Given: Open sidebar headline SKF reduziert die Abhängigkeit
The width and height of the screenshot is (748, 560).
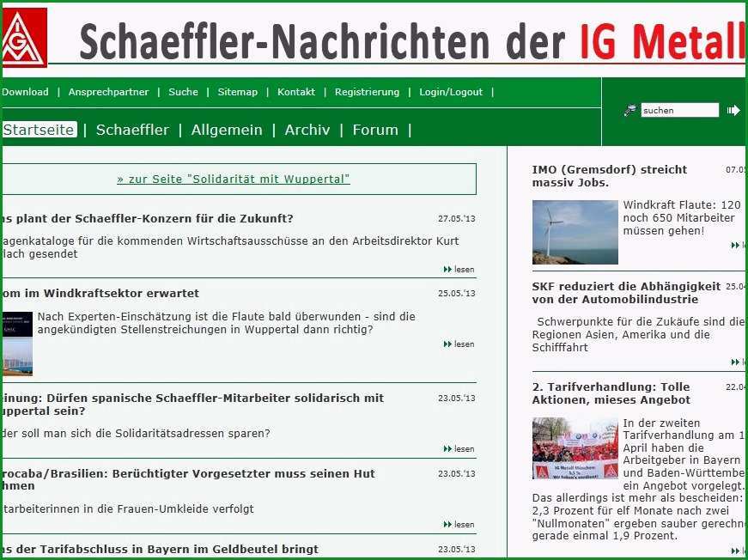Looking at the screenshot, I should (626, 293).
